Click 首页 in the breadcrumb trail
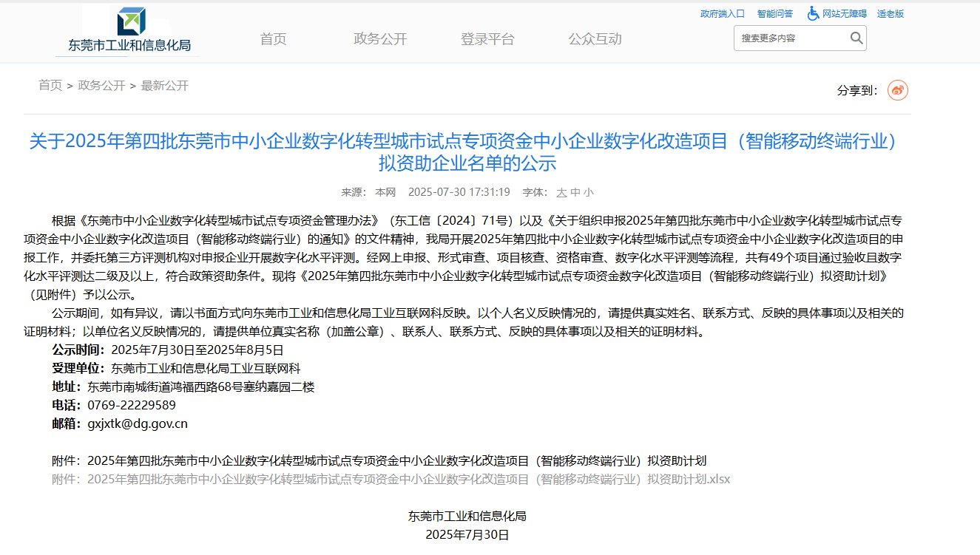 point(50,86)
